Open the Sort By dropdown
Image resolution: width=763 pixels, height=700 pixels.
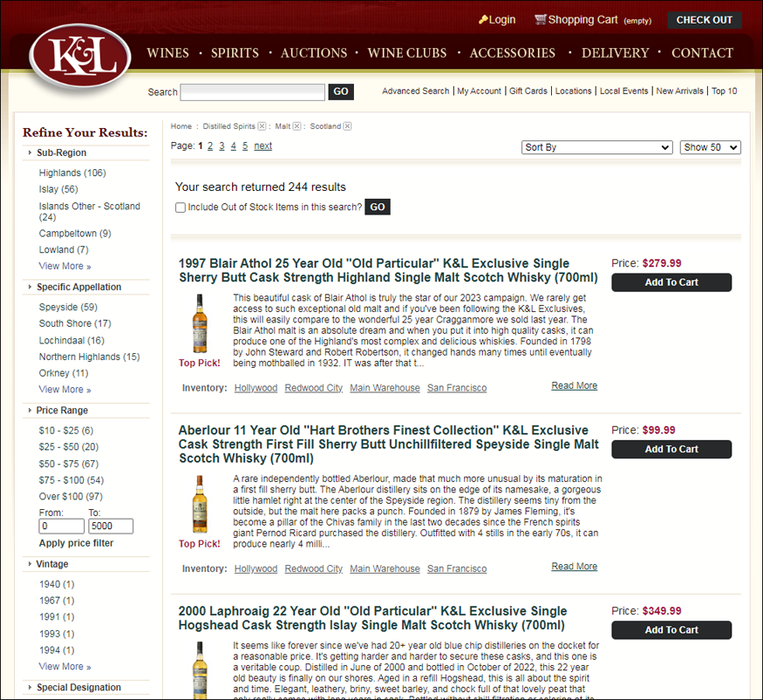pyautogui.click(x=596, y=147)
